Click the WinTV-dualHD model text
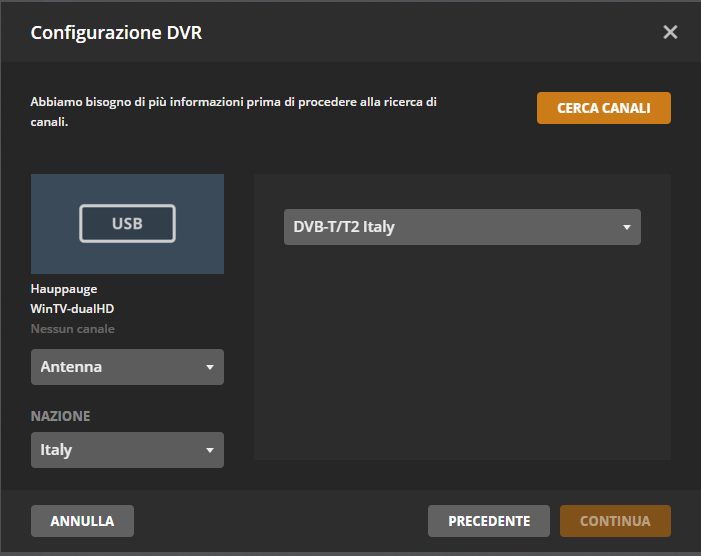The image size is (701, 556). [72, 309]
